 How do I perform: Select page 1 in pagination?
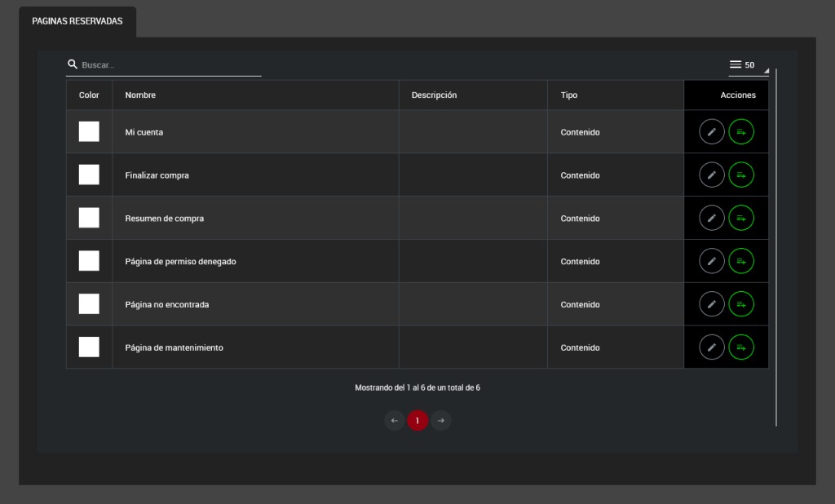417,421
